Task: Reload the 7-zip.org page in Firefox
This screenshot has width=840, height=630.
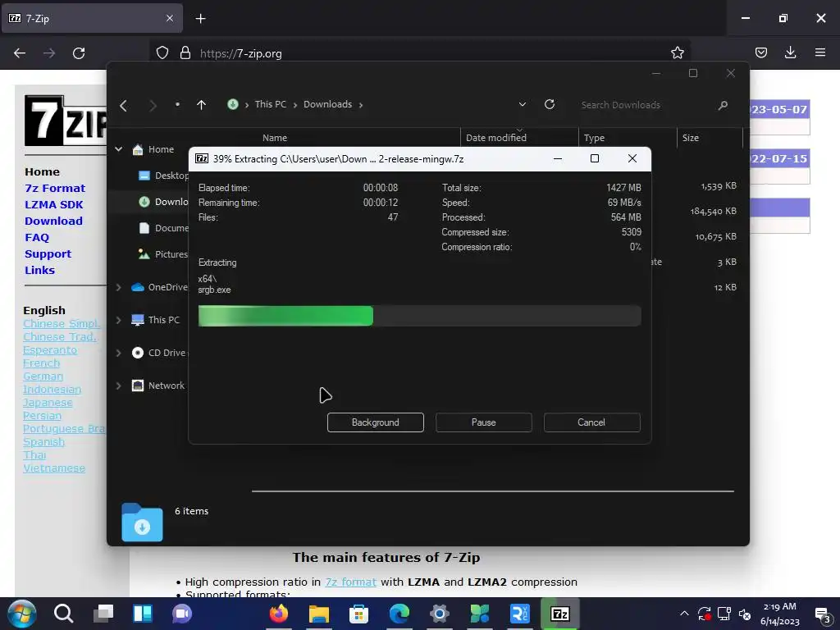Action: click(x=79, y=53)
